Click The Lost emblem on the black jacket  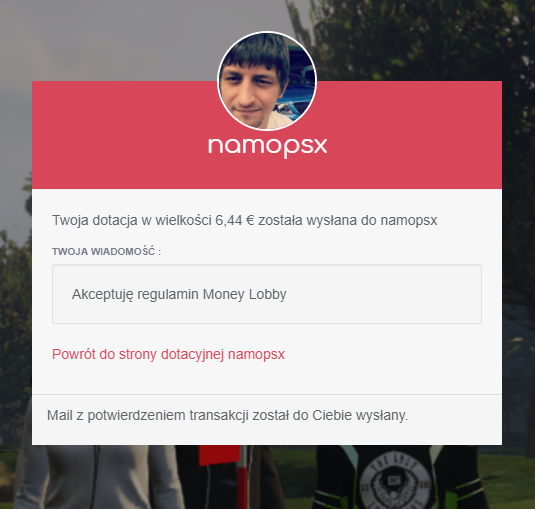[x=395, y=481]
